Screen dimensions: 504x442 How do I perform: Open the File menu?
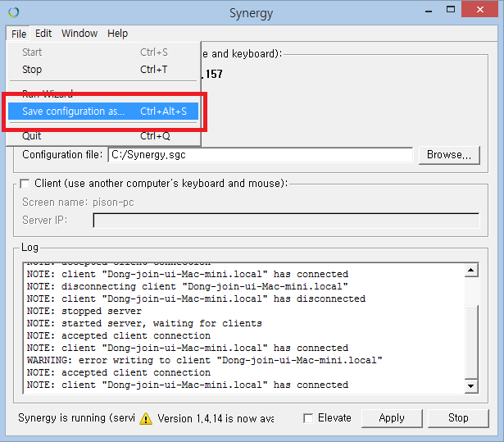19,34
